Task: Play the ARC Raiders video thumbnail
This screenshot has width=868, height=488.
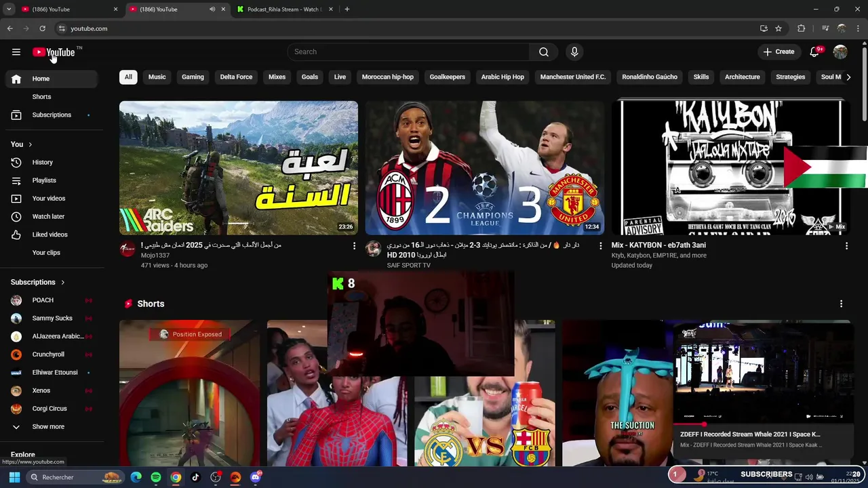Action: point(239,168)
